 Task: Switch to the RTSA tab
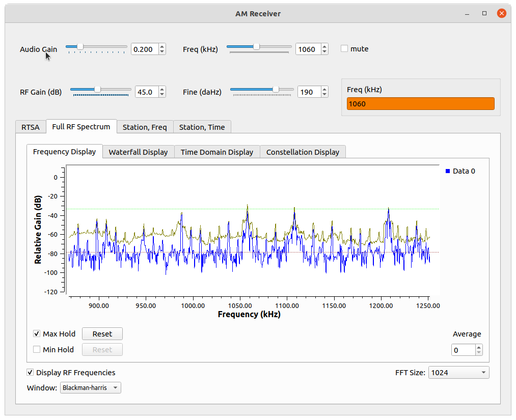31,127
